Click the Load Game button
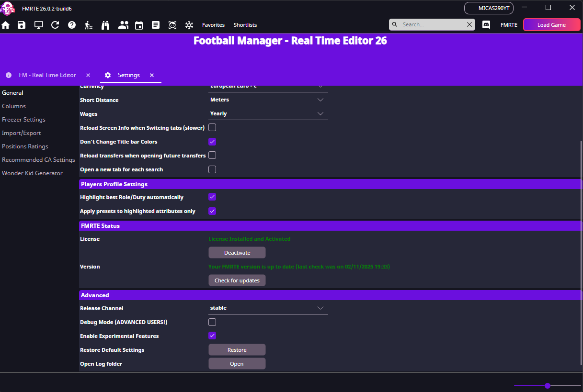The width and height of the screenshot is (583, 392). coord(551,25)
